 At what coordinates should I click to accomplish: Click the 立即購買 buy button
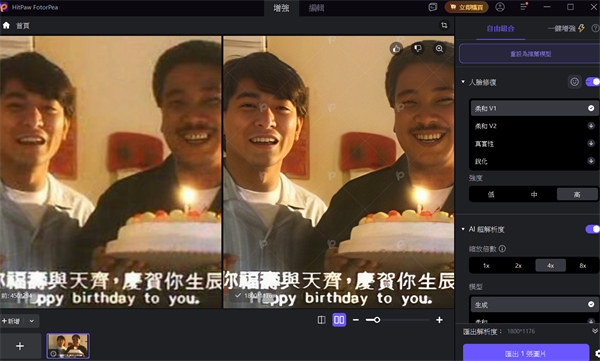tap(466, 7)
